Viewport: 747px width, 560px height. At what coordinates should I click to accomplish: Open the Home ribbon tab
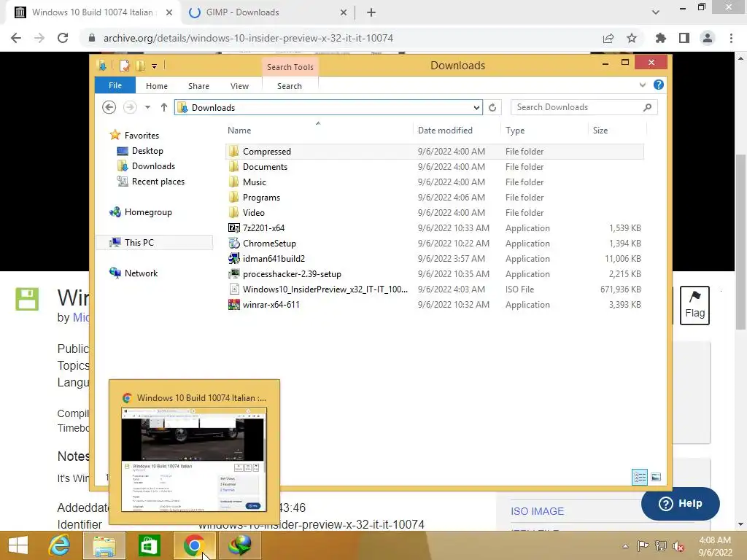point(157,86)
